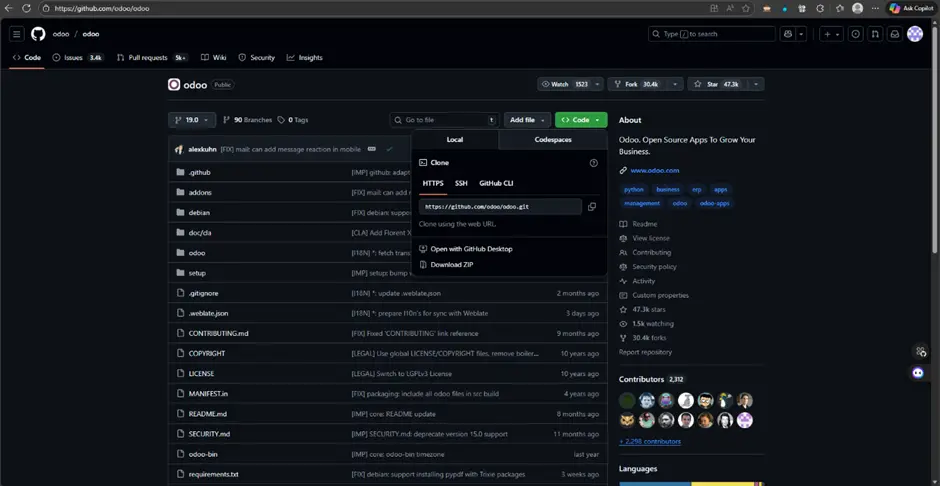The image size is (940, 486).
Task: Click the page vertical scrollbar
Action: (936, 138)
